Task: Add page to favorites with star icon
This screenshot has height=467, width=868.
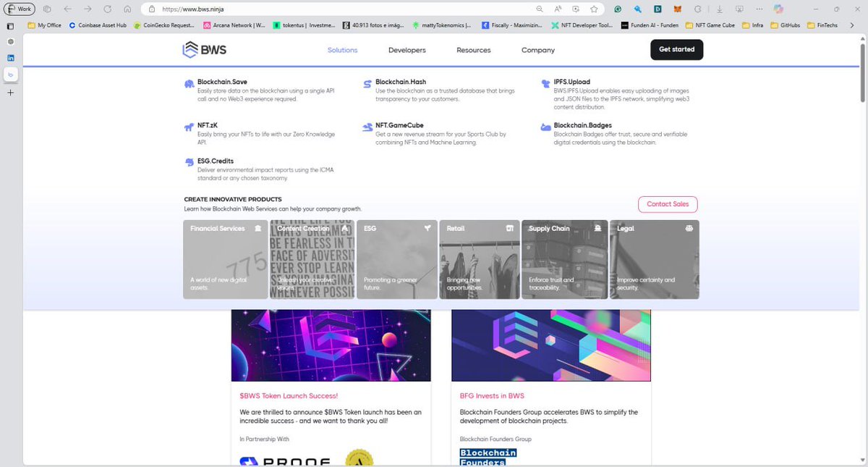Action: (594, 9)
